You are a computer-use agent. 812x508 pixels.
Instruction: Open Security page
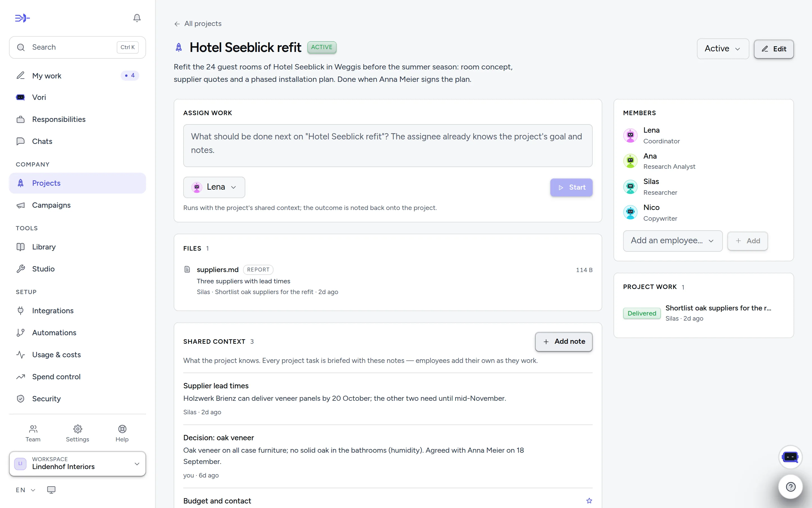(78, 398)
